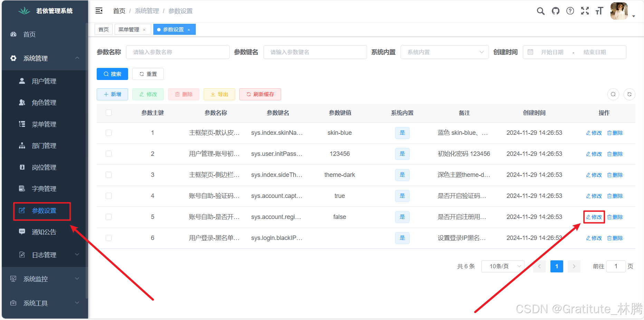The image size is (644, 320).
Task: Expand the avatar dropdown caret
Action: click(634, 16)
